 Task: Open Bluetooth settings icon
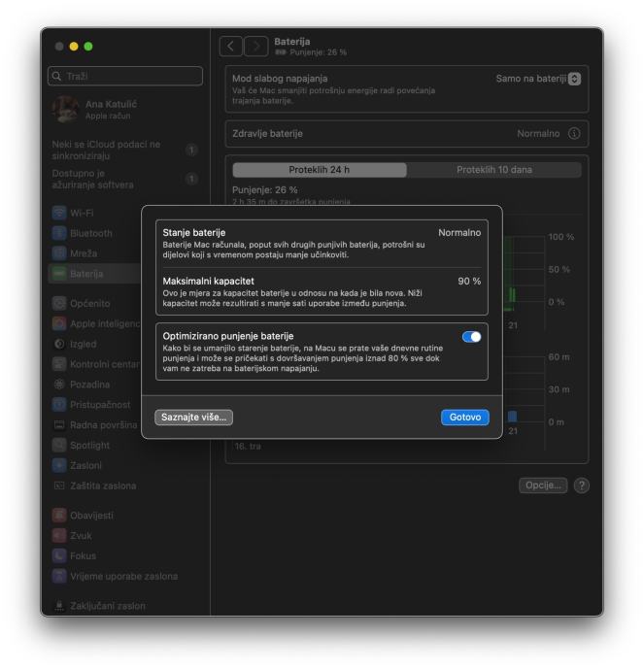coord(59,233)
